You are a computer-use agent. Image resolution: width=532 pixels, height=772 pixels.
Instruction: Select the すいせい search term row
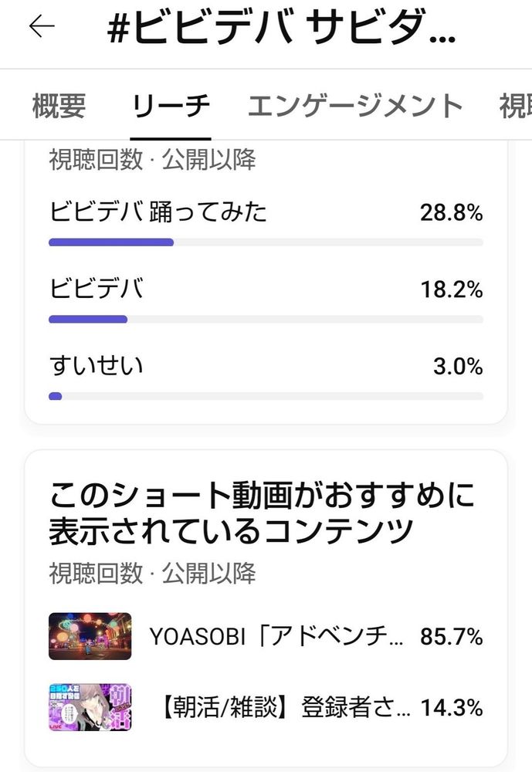(x=266, y=376)
